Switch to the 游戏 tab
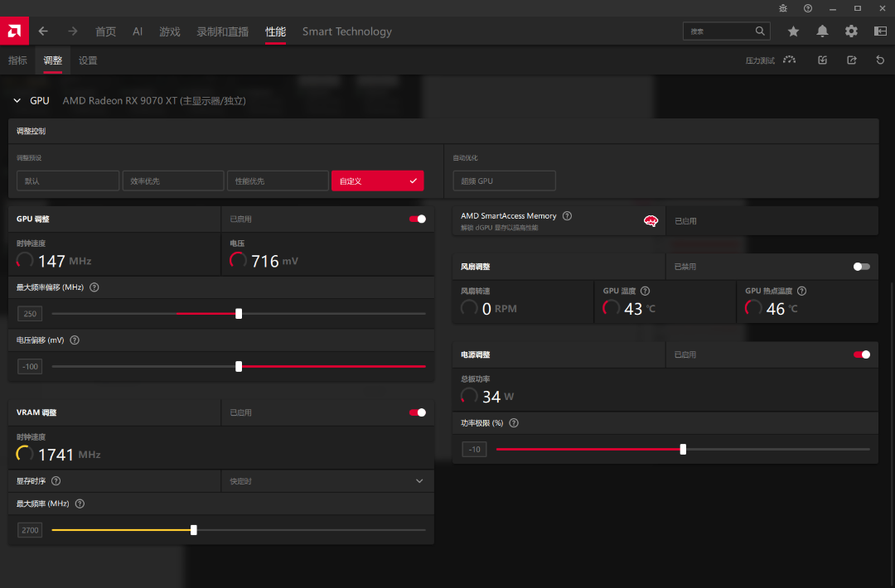895x588 pixels. coord(169,31)
